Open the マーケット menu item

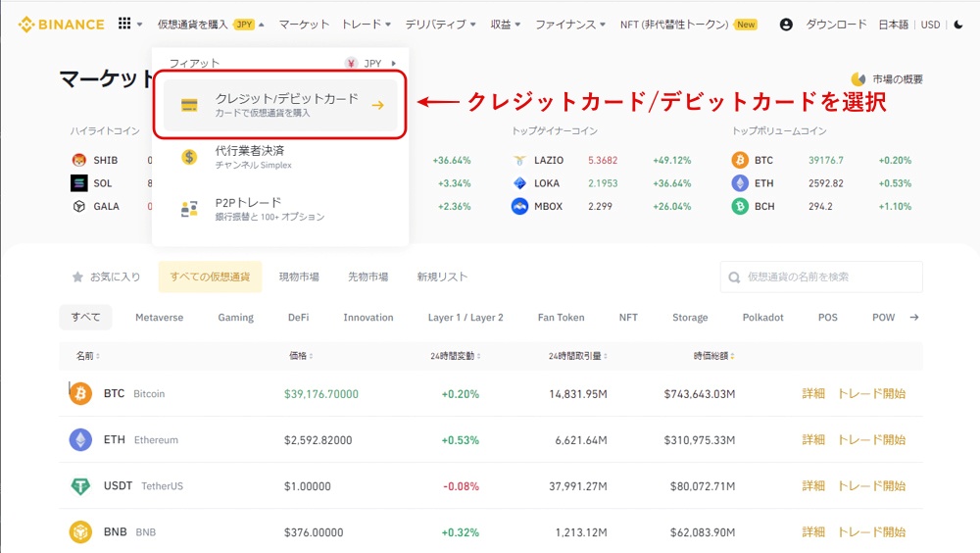click(x=304, y=25)
